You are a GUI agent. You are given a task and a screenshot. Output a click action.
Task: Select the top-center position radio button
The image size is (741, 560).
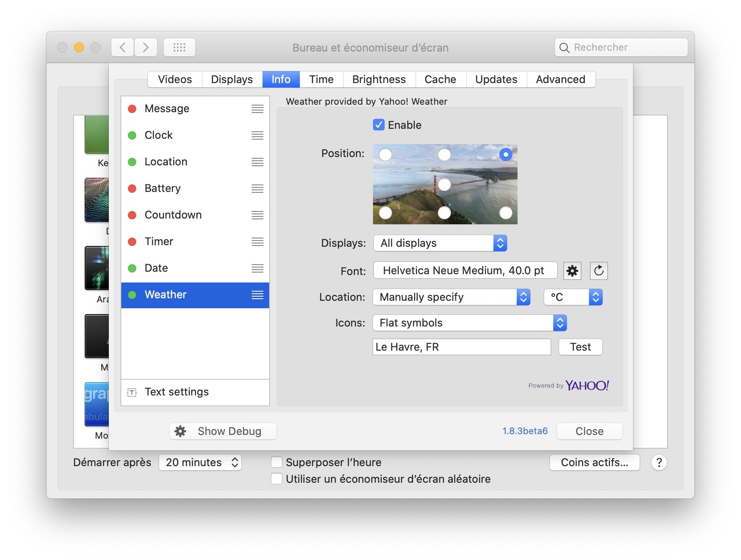[x=444, y=155]
